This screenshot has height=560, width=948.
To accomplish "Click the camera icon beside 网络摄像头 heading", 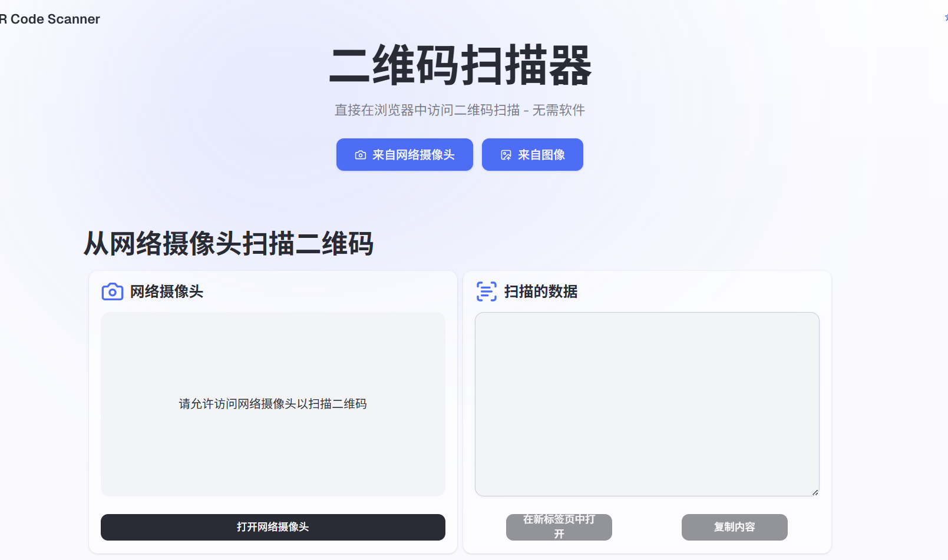I will [112, 291].
